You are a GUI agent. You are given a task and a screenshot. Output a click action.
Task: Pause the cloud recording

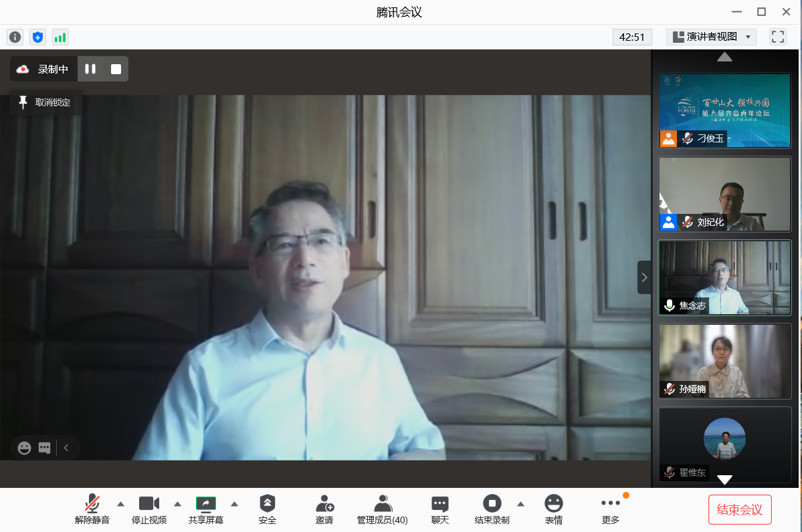click(90, 69)
